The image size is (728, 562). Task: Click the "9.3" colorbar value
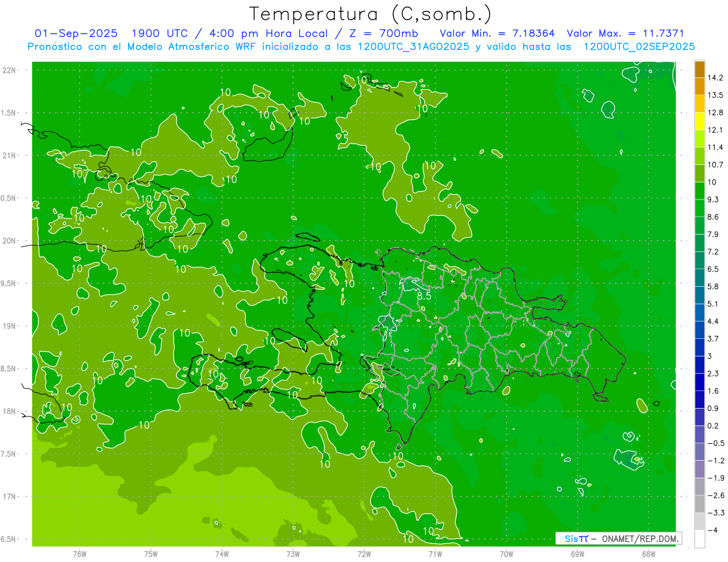click(713, 199)
